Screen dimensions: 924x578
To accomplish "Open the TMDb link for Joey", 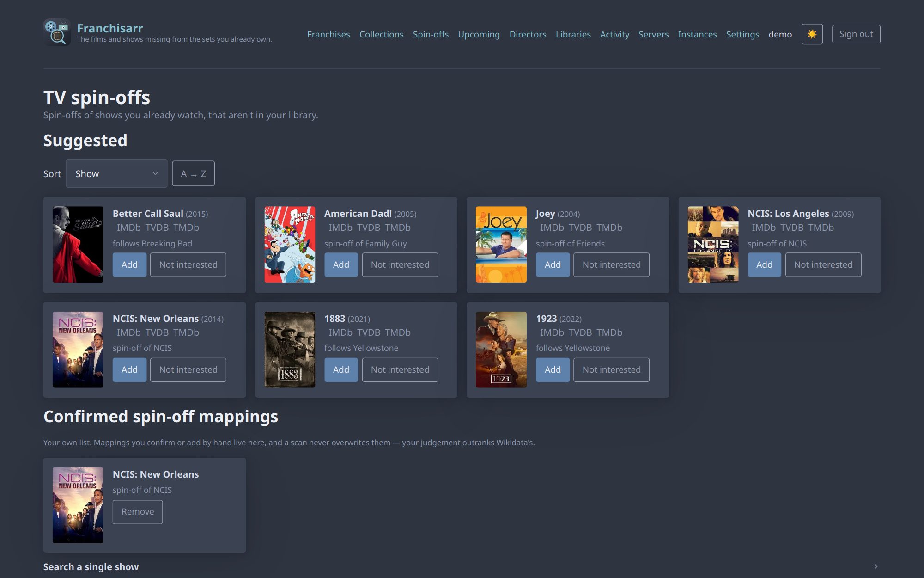I will tap(609, 228).
